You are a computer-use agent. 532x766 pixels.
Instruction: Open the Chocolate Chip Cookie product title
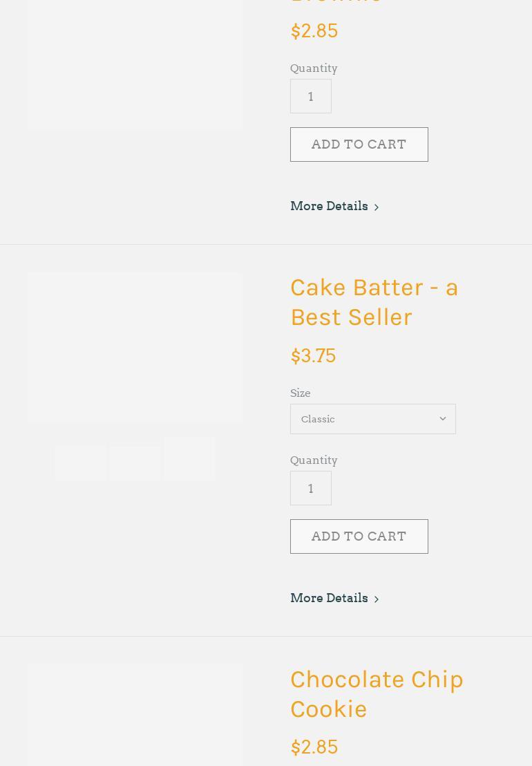(x=377, y=693)
